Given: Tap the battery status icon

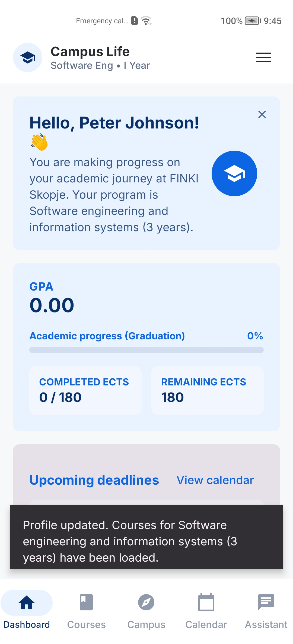Looking at the screenshot, I should 253,21.
